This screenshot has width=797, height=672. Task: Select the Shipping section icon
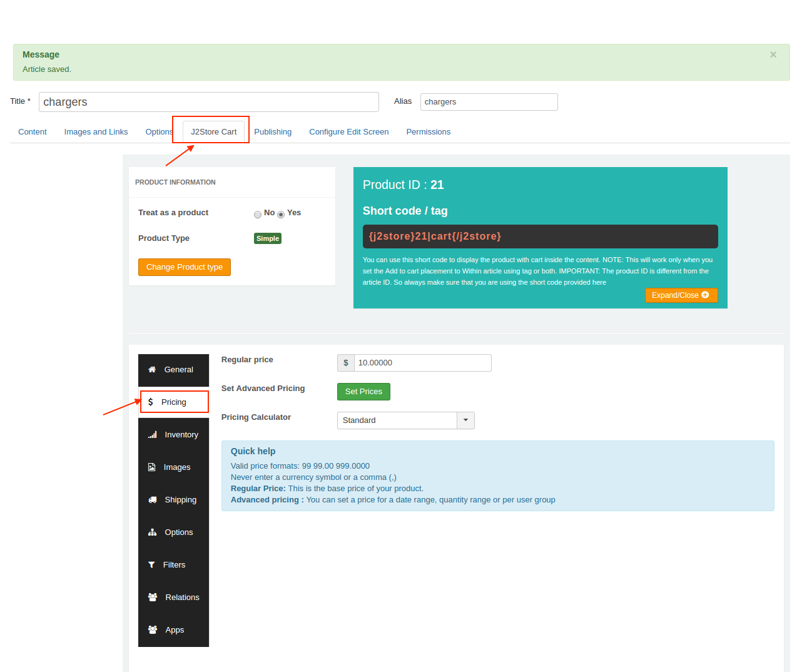153,499
